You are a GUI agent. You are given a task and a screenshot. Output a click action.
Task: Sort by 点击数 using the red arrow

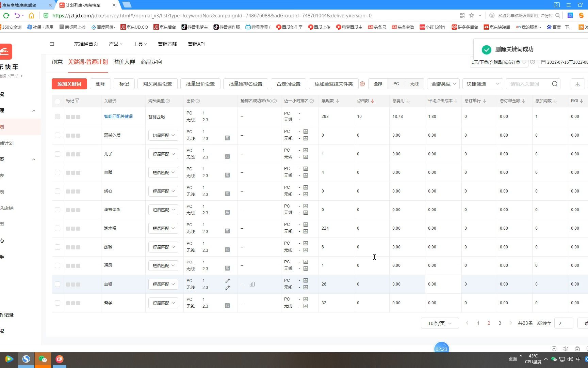(373, 101)
